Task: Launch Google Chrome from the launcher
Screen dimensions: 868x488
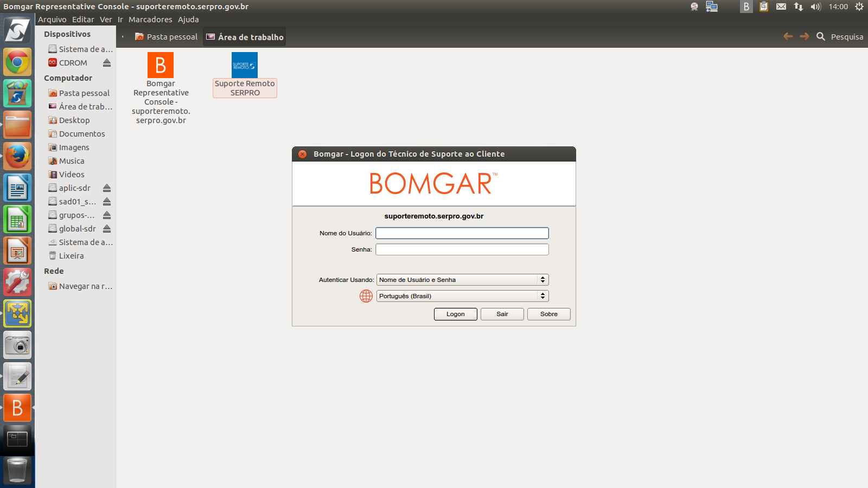Action: [17, 62]
